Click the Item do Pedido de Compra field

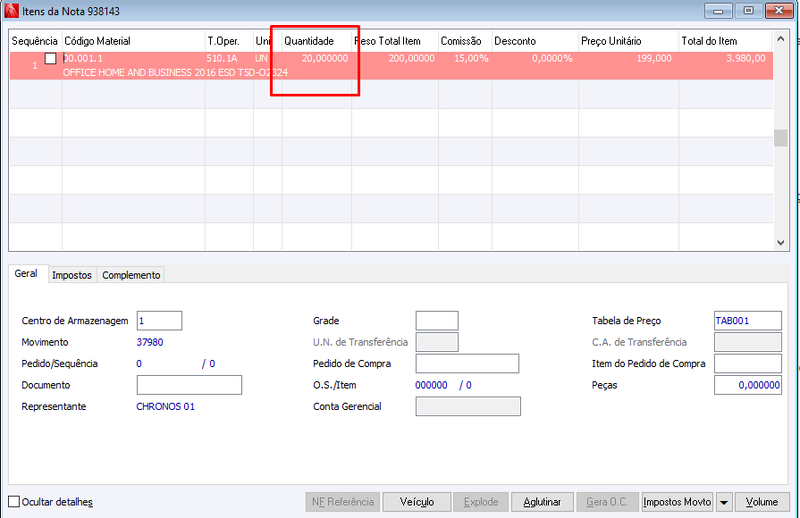tap(748, 364)
